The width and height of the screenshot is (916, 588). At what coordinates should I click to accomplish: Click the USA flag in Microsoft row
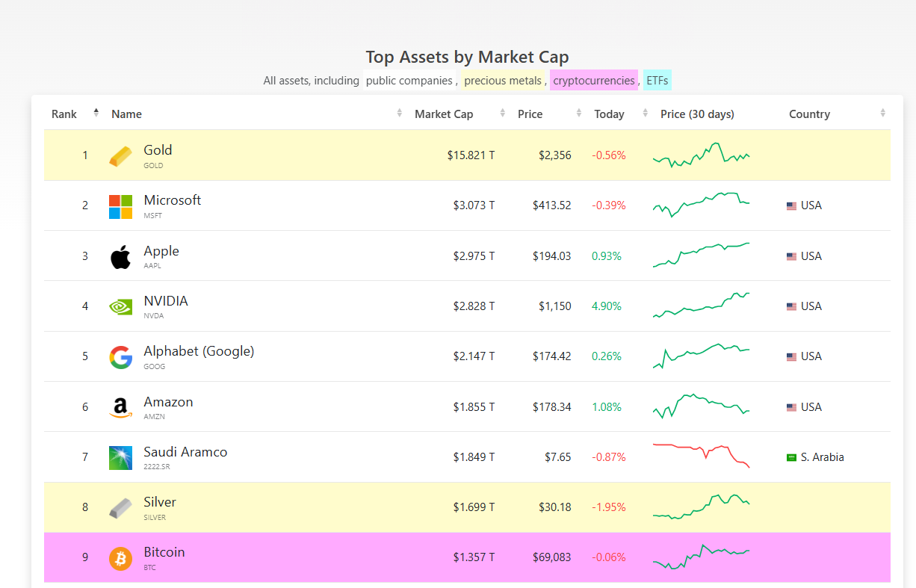pos(791,206)
